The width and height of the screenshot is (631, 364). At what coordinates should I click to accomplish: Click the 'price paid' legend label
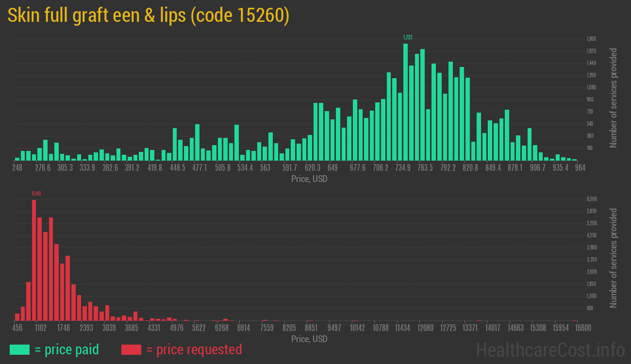click(x=66, y=349)
